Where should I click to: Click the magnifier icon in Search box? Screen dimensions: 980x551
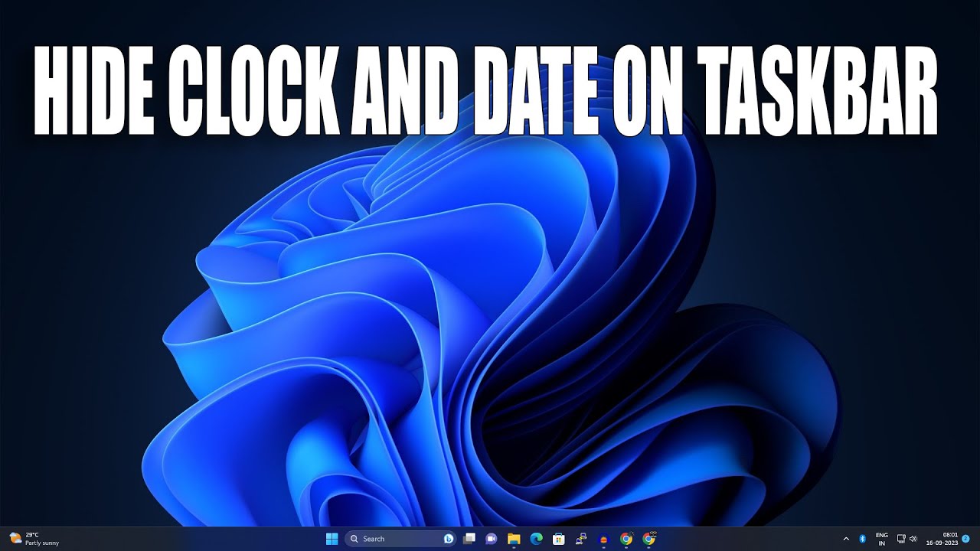354,539
